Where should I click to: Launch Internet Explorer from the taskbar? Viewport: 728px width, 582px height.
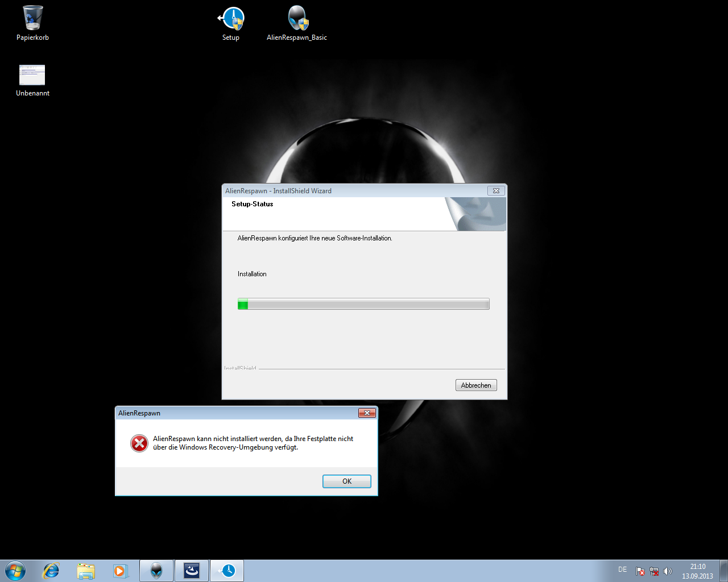[x=51, y=571]
